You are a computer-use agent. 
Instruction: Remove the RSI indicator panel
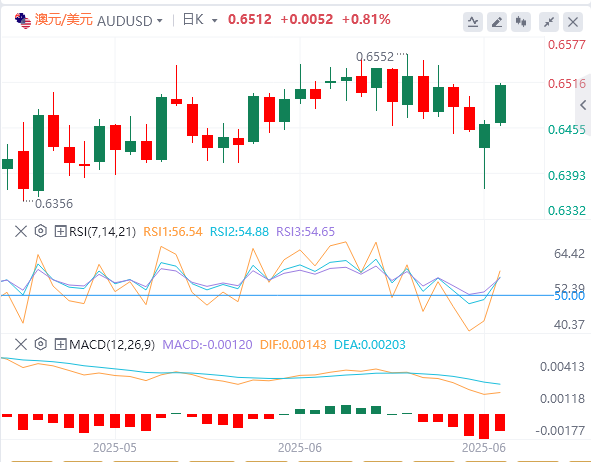pyautogui.click(x=21, y=231)
